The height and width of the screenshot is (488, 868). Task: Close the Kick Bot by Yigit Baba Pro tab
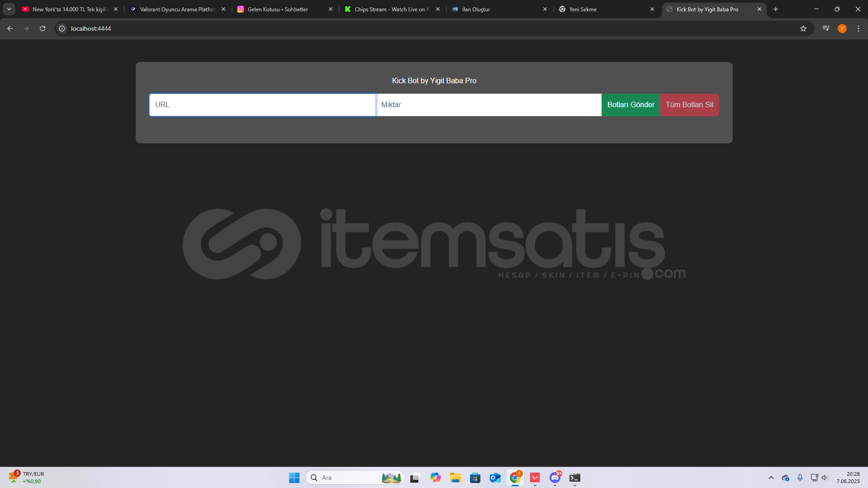[x=759, y=9]
